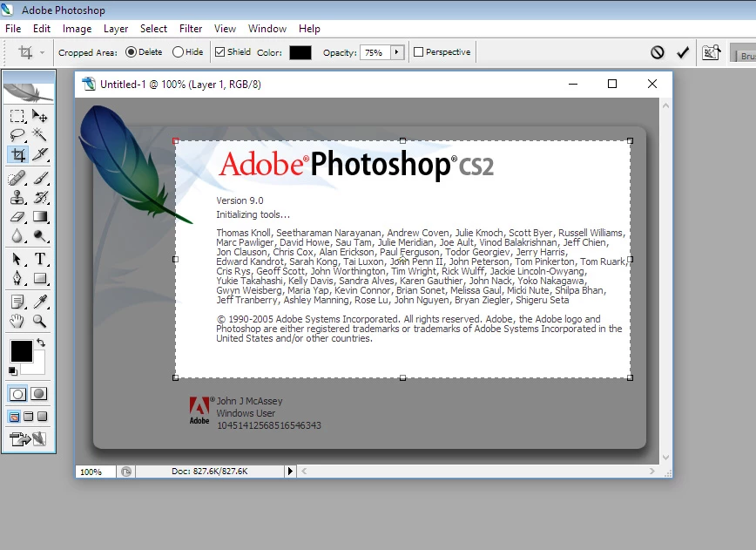Select the Pen tool
756x550 pixels.
pyautogui.click(x=17, y=278)
